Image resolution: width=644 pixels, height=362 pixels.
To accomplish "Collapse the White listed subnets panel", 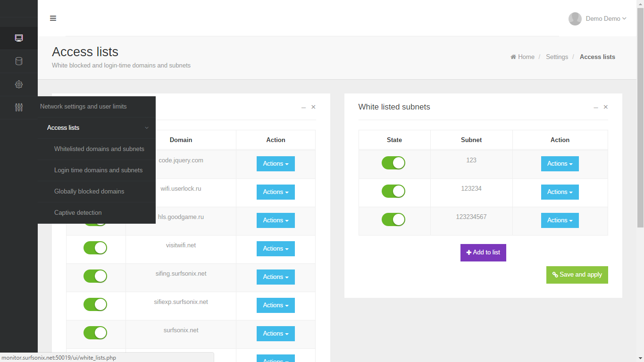I will (x=596, y=108).
